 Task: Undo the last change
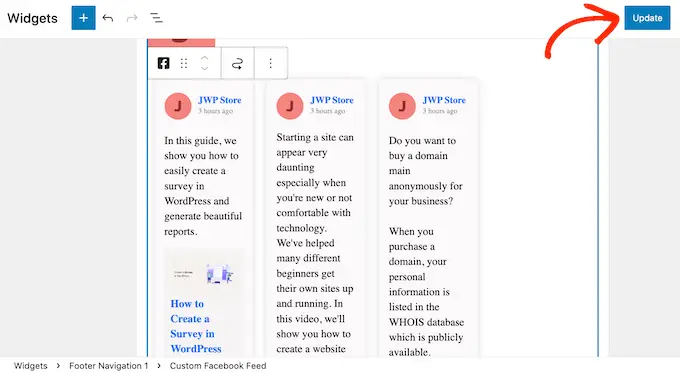(x=108, y=18)
